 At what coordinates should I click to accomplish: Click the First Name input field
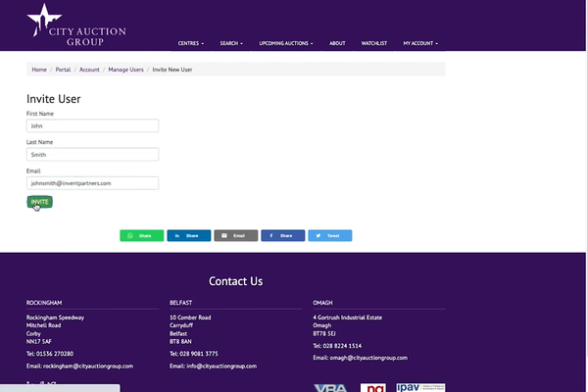click(93, 125)
